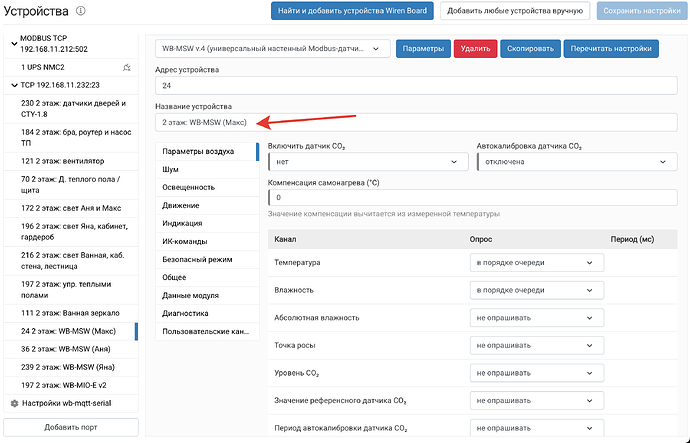Screen dimensions: 690x443
Task: Select 70 2 этаж: Д. теплого пола device
Action: (x=71, y=185)
